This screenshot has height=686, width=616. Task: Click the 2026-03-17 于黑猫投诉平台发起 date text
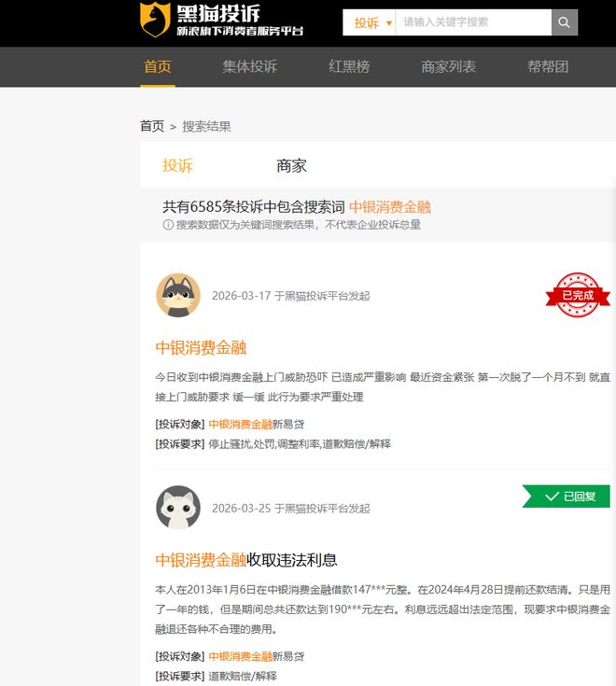(x=291, y=296)
